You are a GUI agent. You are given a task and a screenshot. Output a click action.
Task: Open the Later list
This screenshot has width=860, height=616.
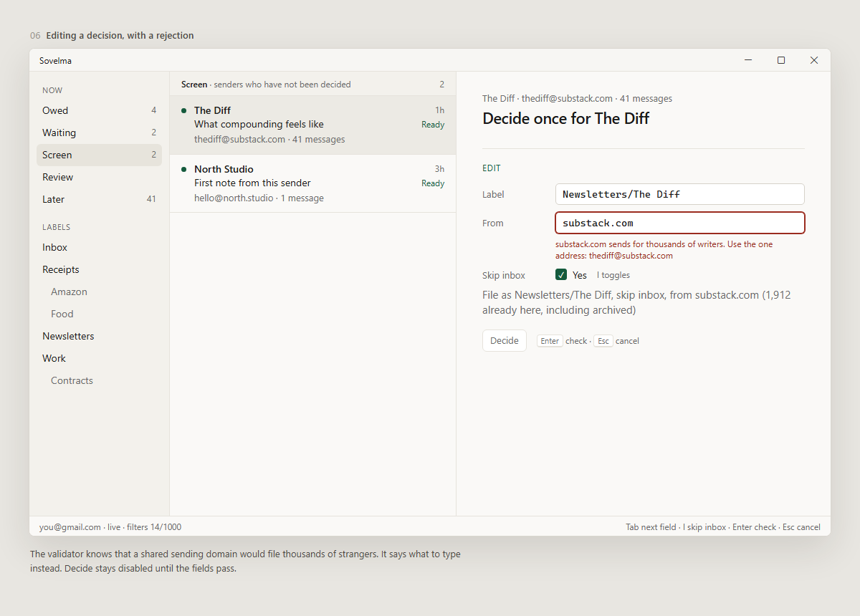99,199
